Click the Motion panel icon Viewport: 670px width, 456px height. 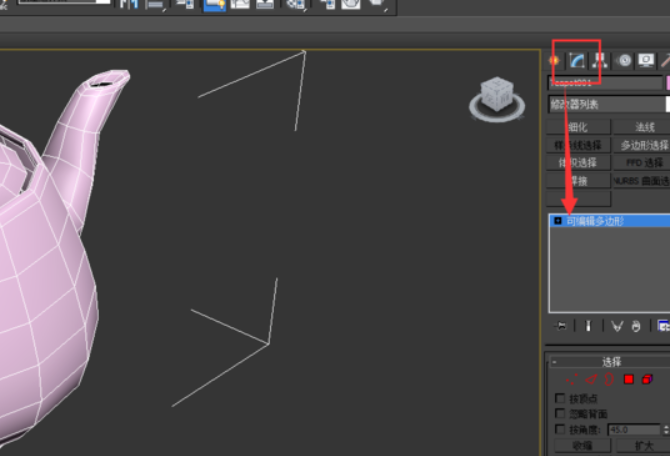[625, 60]
